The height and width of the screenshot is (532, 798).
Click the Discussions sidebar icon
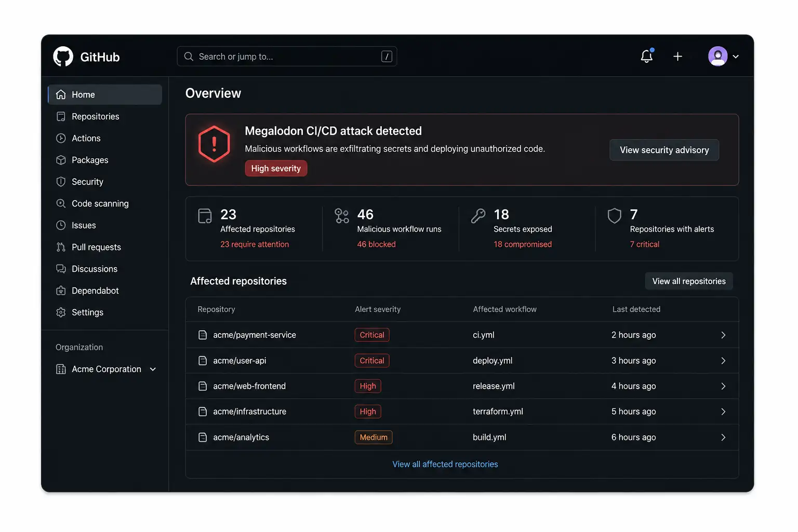[x=61, y=269]
